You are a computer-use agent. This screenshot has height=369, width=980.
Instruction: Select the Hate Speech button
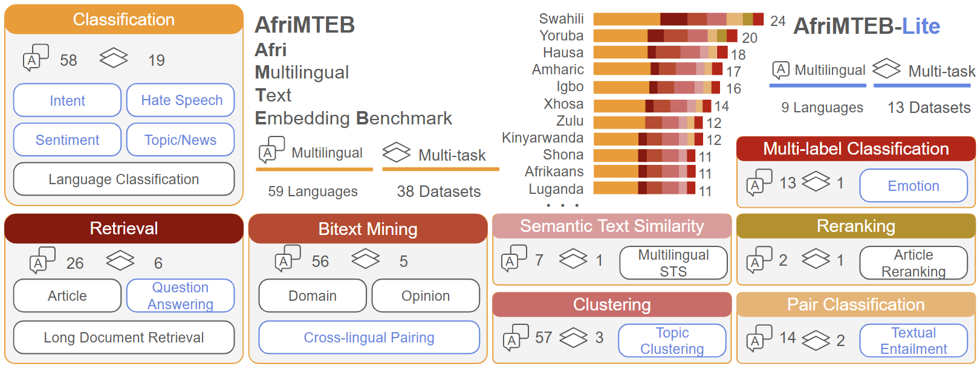pos(181,100)
